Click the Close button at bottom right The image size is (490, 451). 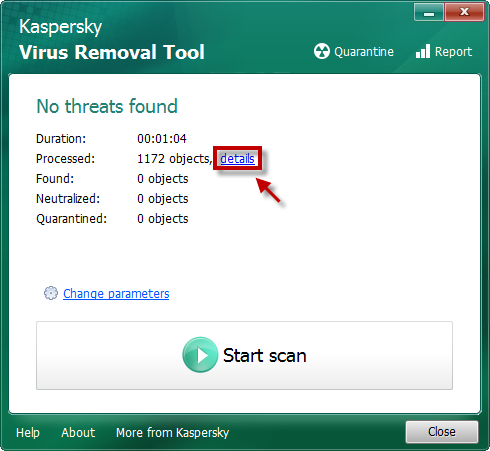[442, 432]
